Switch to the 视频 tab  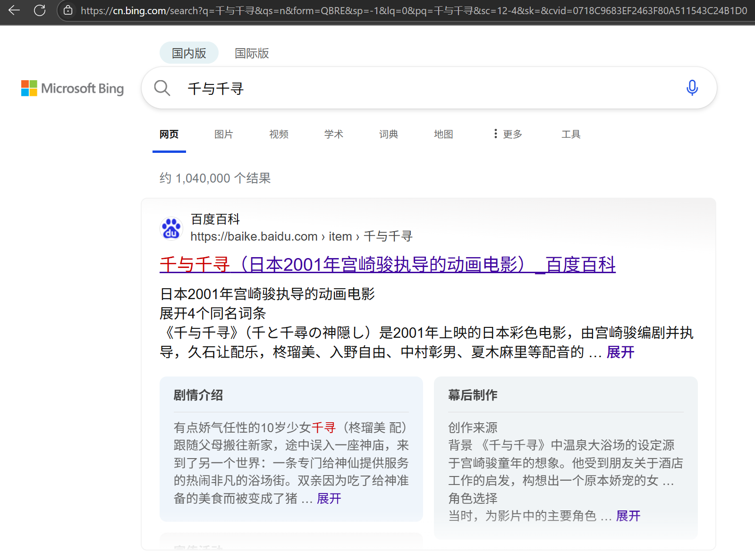coord(279,134)
